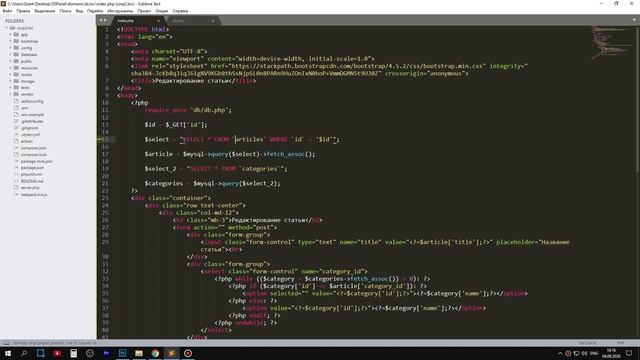Open the package.json file
Image resolution: width=640 pixels, height=360 pixels.
click(32, 168)
